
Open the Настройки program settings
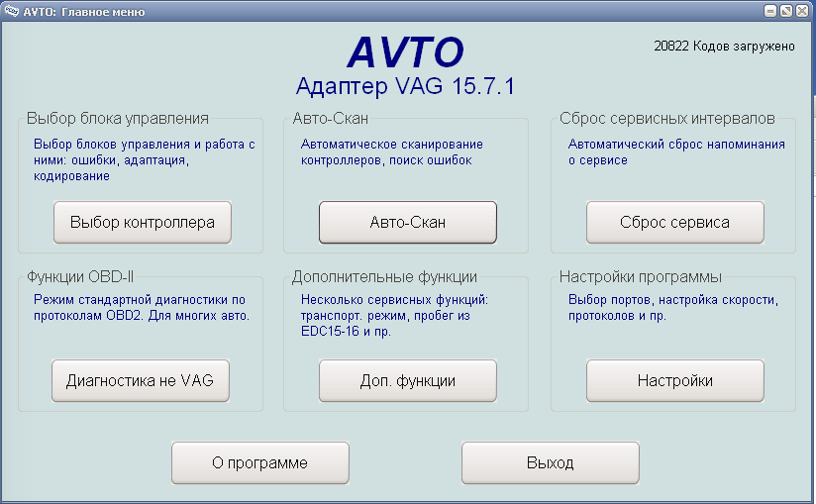pos(674,380)
